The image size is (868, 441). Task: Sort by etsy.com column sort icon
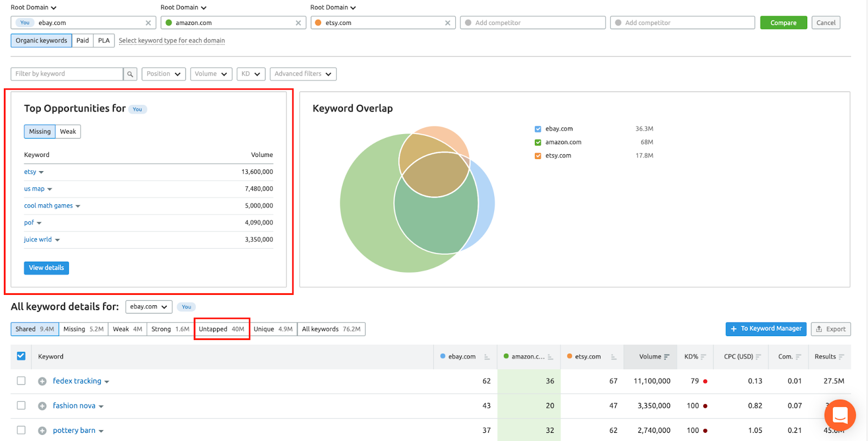(614, 357)
